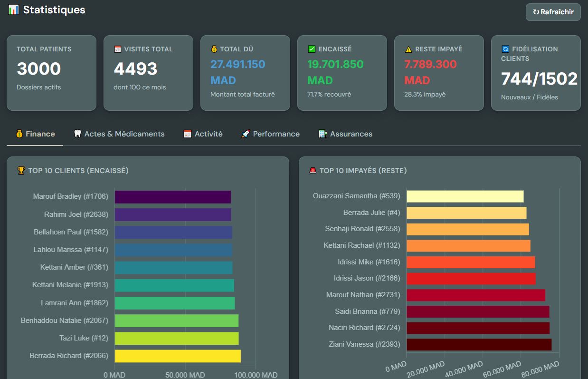Click the Rafraîchir refresh button
Image resolution: width=588 pixels, height=379 pixels.
(553, 12)
